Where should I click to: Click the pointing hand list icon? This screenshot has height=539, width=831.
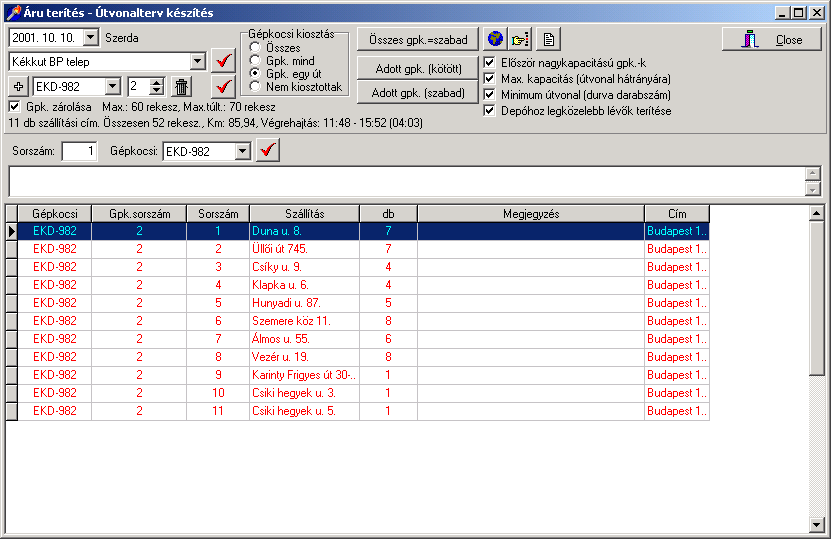[x=520, y=39]
